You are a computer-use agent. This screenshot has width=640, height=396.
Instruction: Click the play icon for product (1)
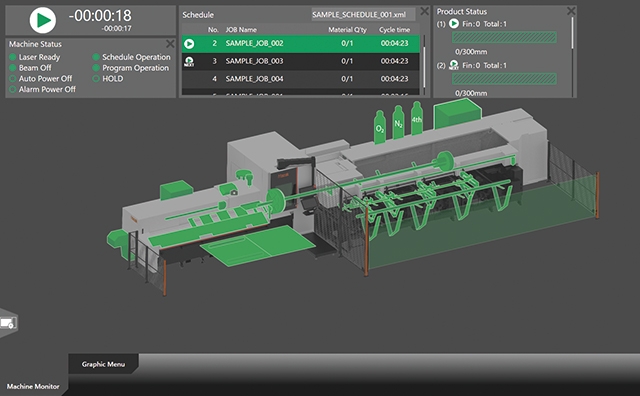pyautogui.click(x=454, y=24)
